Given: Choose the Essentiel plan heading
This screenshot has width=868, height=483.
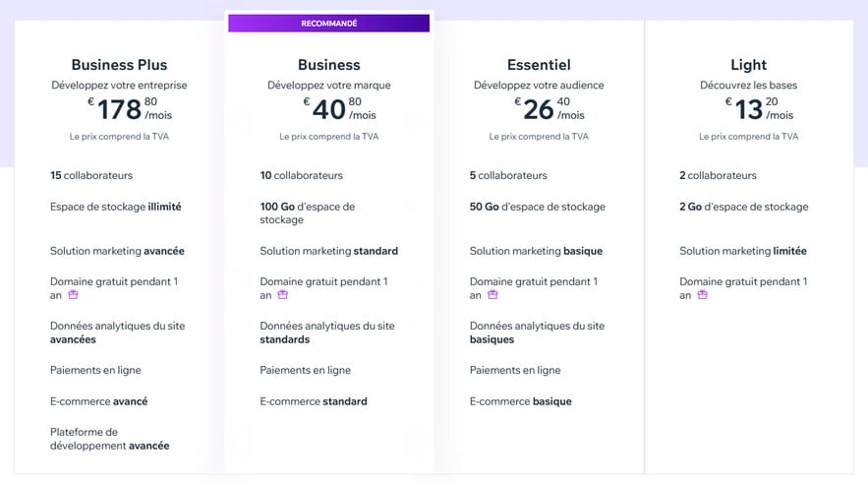Looking at the screenshot, I should click(x=539, y=65).
